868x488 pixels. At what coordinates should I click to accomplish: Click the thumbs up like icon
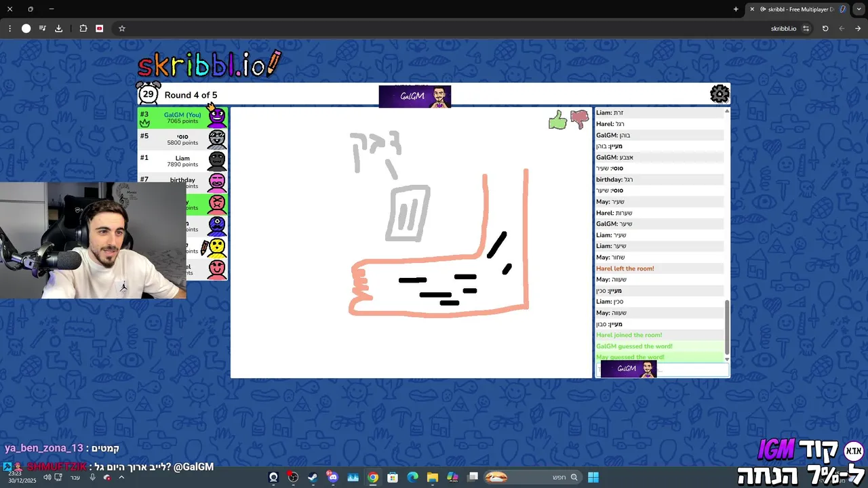(557, 121)
